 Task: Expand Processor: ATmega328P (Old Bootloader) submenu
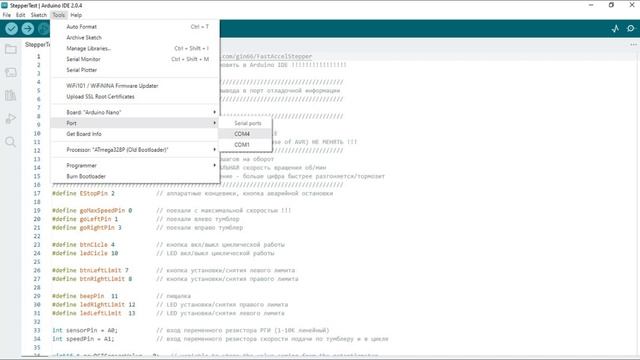135,150
